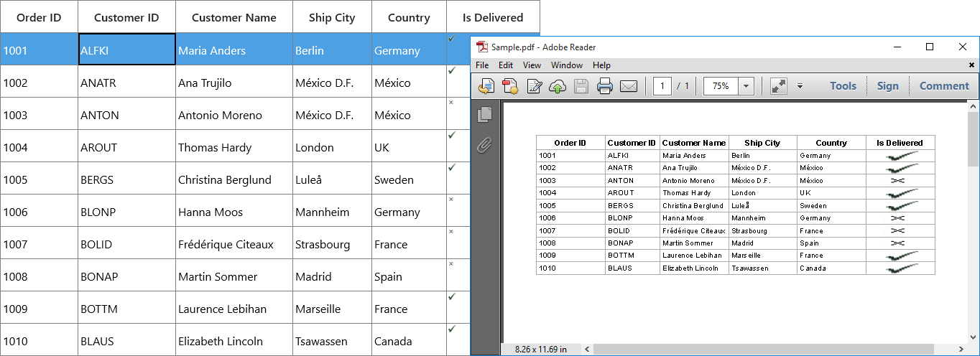The height and width of the screenshot is (356, 980).
Task: Toggle the Is Delivered cross for order 1007
Action: coord(451,232)
